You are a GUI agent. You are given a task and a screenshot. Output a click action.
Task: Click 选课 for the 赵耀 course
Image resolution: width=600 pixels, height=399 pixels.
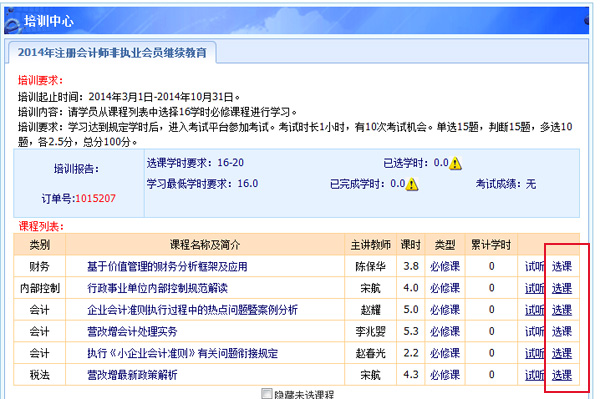click(x=562, y=310)
